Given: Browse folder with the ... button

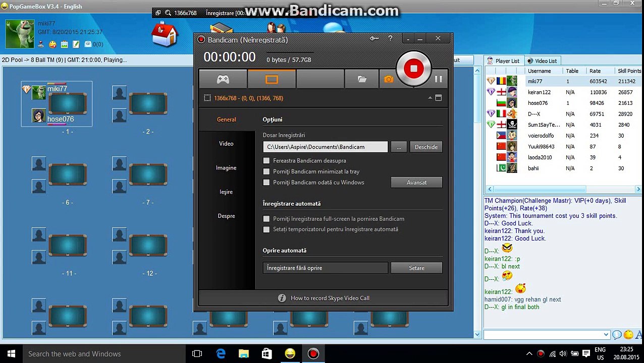Looking at the screenshot, I should click(399, 147).
